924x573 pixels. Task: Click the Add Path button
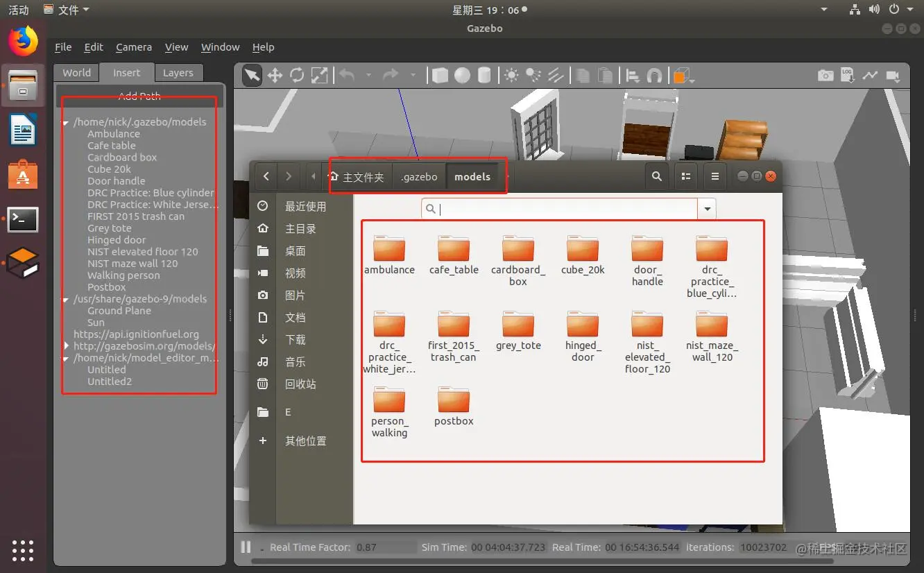(139, 96)
